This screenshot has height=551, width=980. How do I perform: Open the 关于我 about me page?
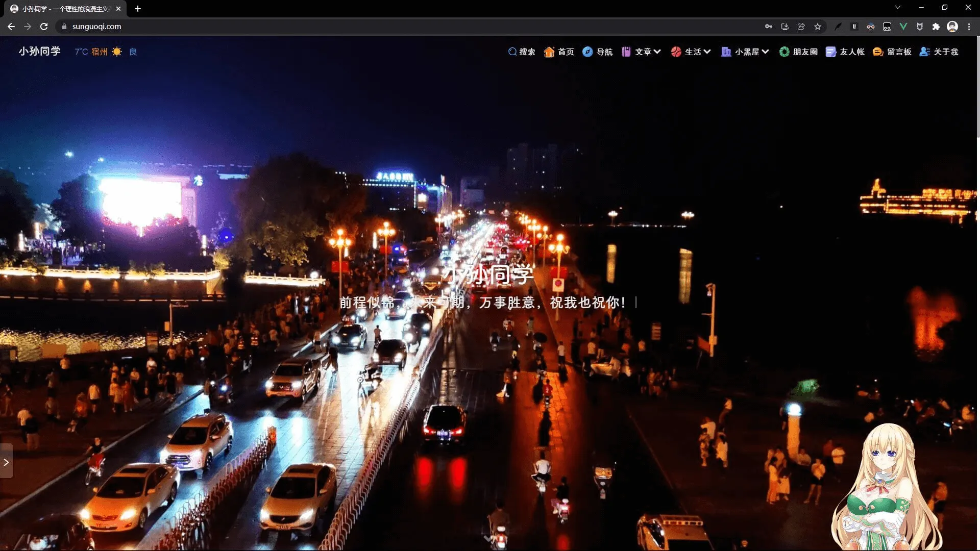point(939,52)
